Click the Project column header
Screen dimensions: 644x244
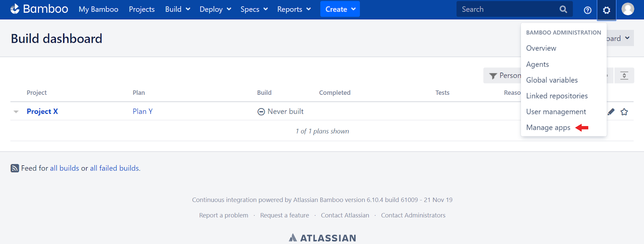pos(37,92)
